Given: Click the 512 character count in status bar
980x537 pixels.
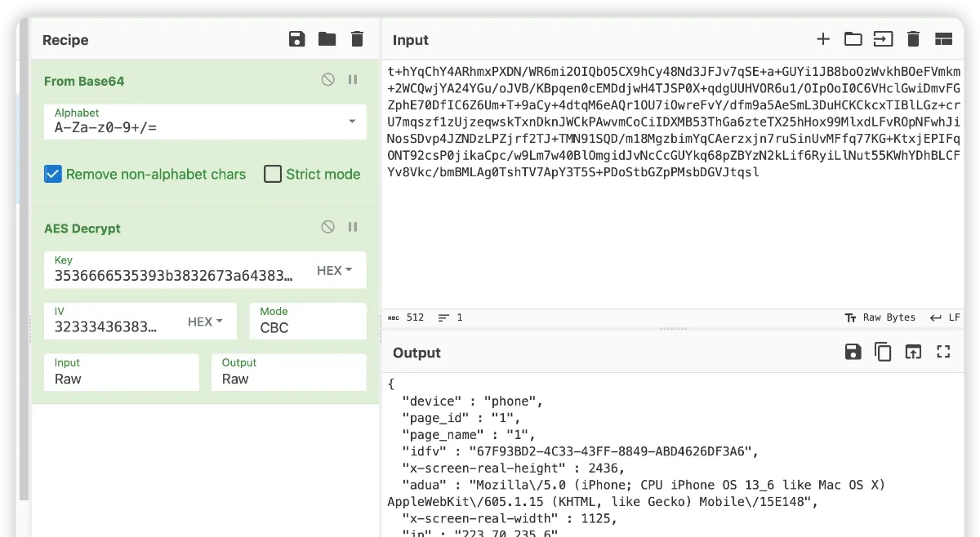Looking at the screenshot, I should click(x=406, y=317).
